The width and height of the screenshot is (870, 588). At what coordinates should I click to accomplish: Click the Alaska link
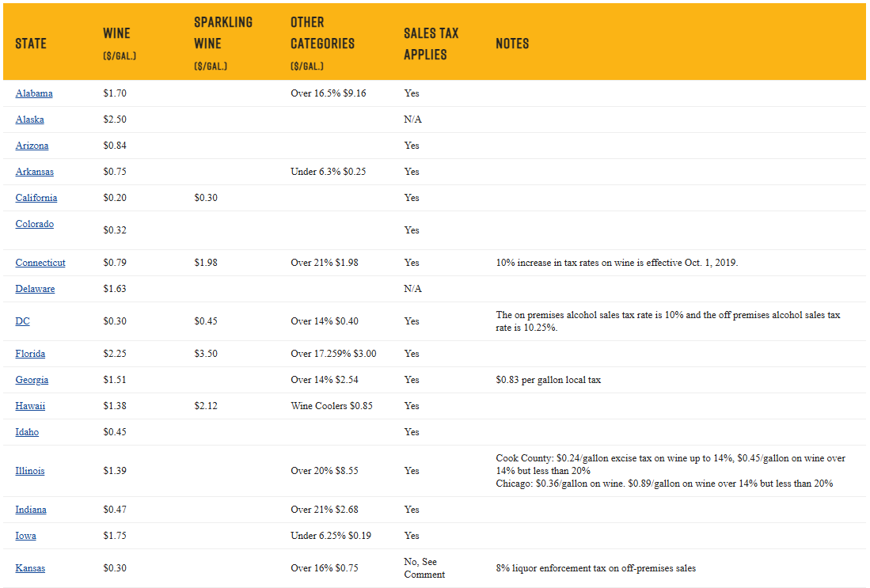[30, 119]
